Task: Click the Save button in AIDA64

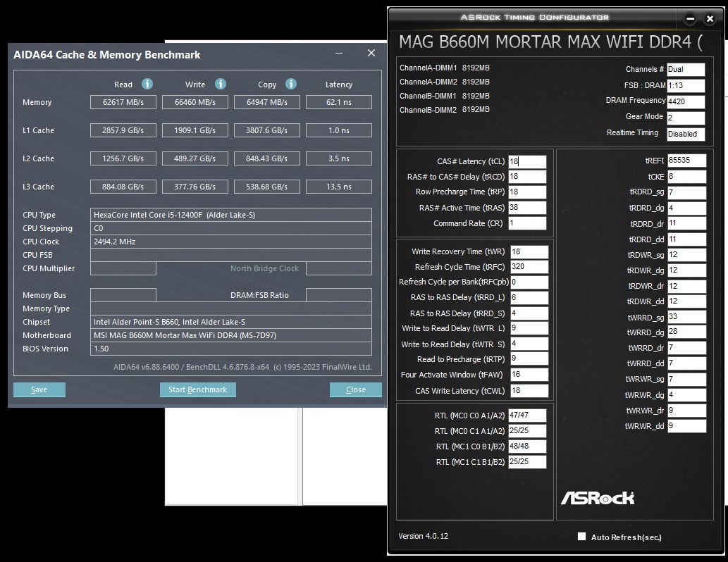Action: 39,390
